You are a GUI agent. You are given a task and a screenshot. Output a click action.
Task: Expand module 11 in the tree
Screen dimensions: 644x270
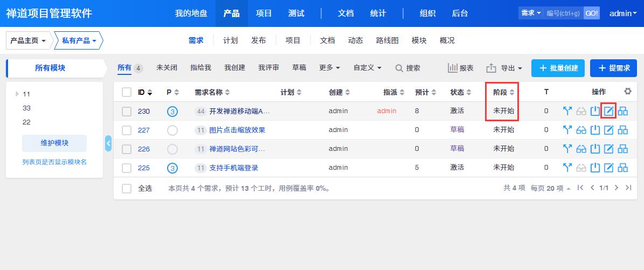17,94
